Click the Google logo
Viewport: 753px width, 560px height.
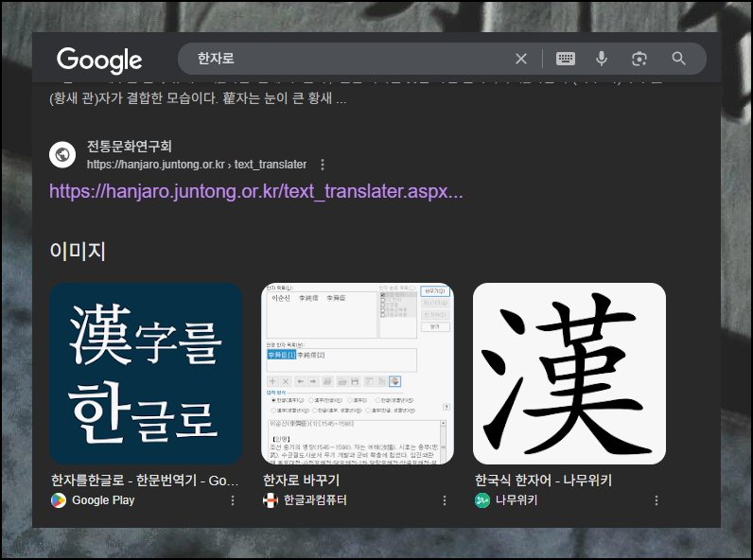[x=99, y=60]
